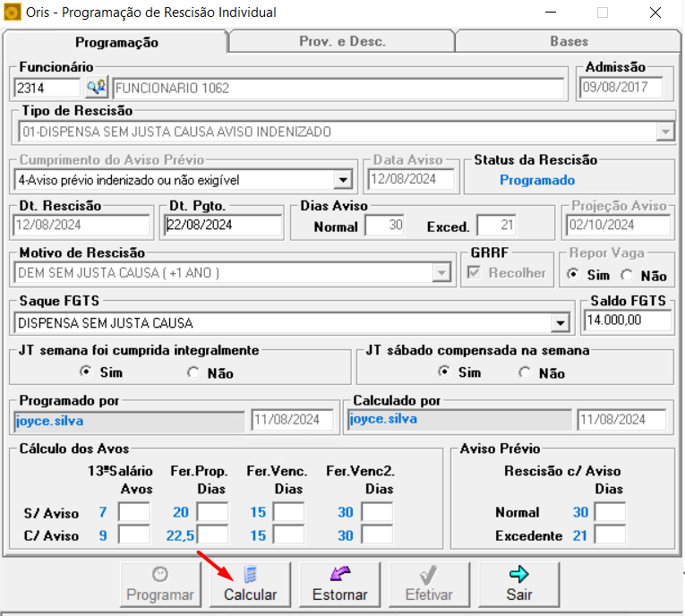
Task: Choose Não for JT sábado compensada
Action: coord(525,373)
